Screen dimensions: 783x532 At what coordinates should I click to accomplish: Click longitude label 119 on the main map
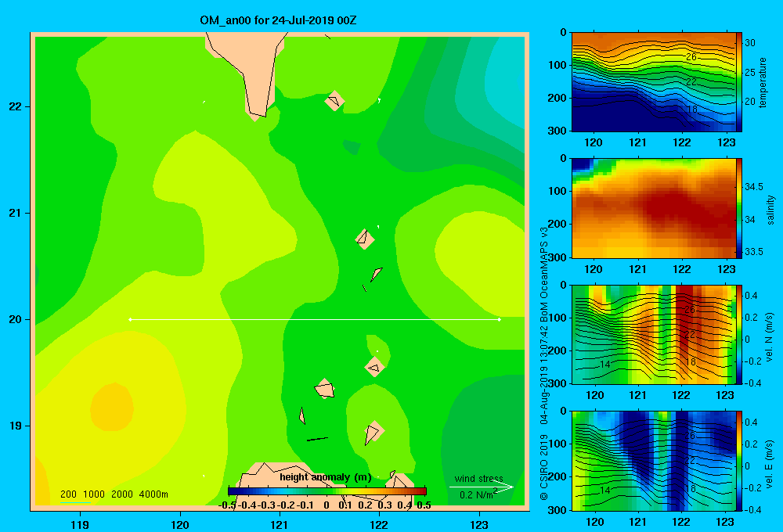coord(80,524)
